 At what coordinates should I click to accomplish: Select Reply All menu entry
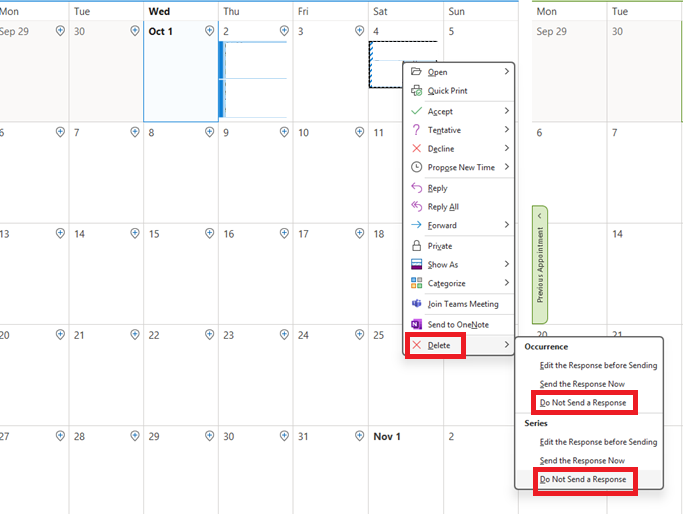pyautogui.click(x=459, y=206)
